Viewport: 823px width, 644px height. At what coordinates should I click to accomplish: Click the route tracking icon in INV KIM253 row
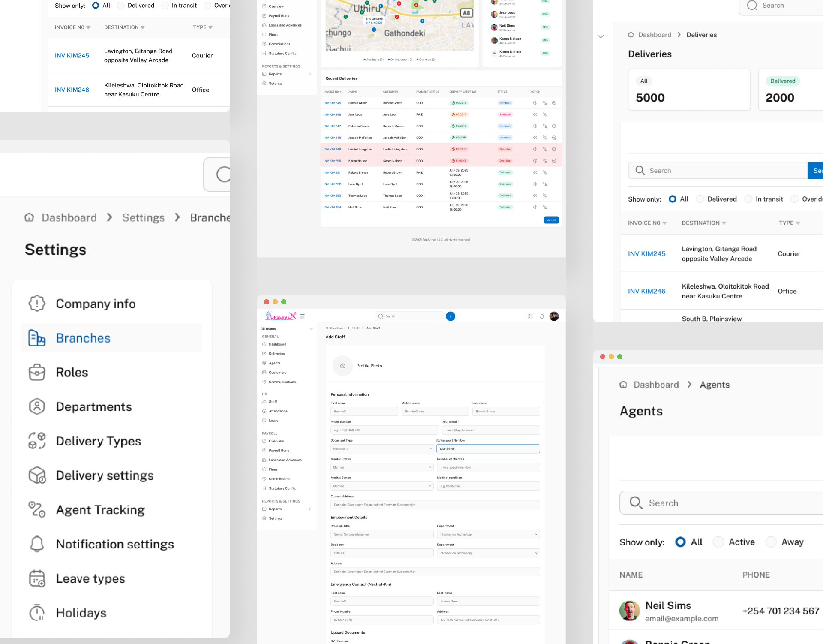pos(544,196)
